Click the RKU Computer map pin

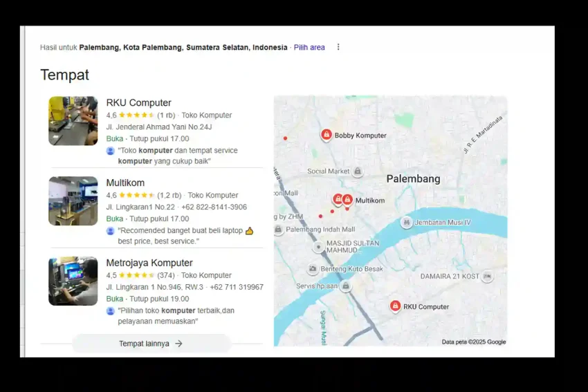[395, 306]
